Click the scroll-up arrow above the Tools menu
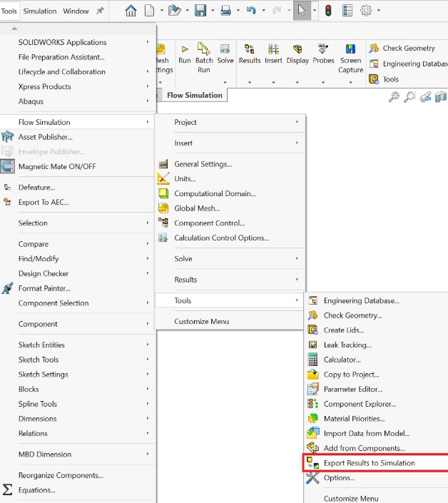Viewport: 448px width, 503px height. (x=14, y=29)
